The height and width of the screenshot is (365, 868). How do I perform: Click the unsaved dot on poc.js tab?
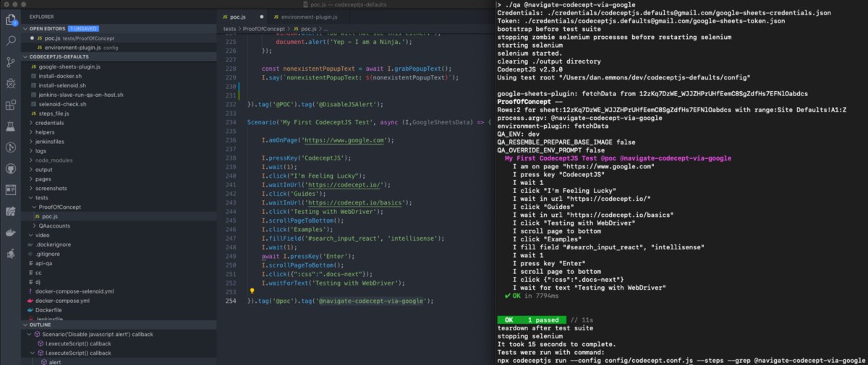[260, 16]
